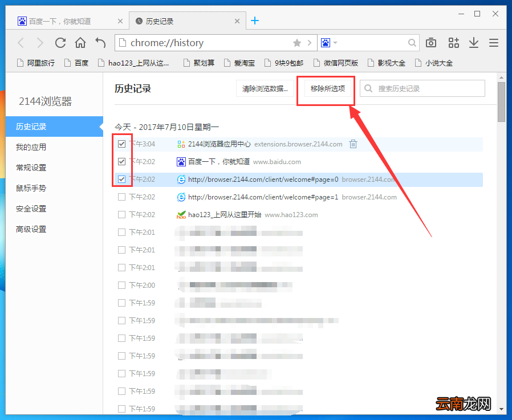Screen dimensions: 512x420
Task: Go back with the browser back arrow
Action: click(21, 43)
